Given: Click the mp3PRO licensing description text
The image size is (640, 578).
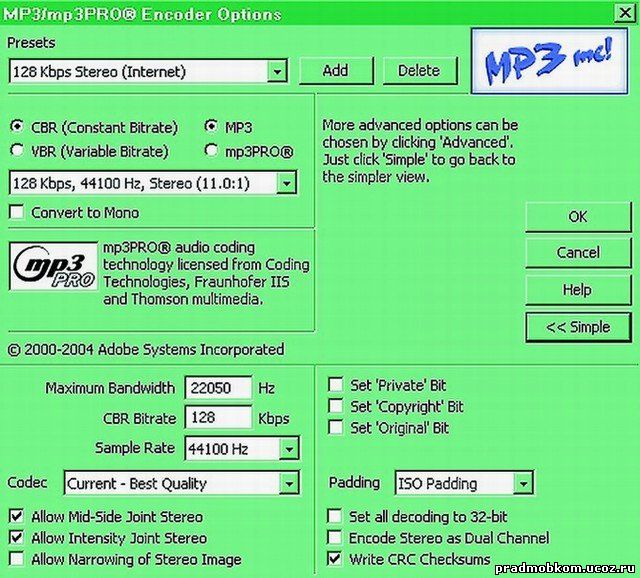Looking at the screenshot, I should 206,273.
